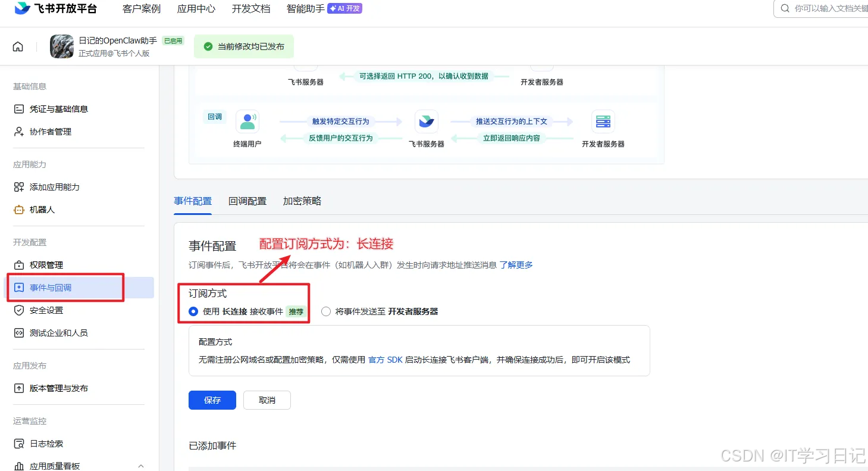Click the 保存 button
868x471 pixels.
coord(212,400)
